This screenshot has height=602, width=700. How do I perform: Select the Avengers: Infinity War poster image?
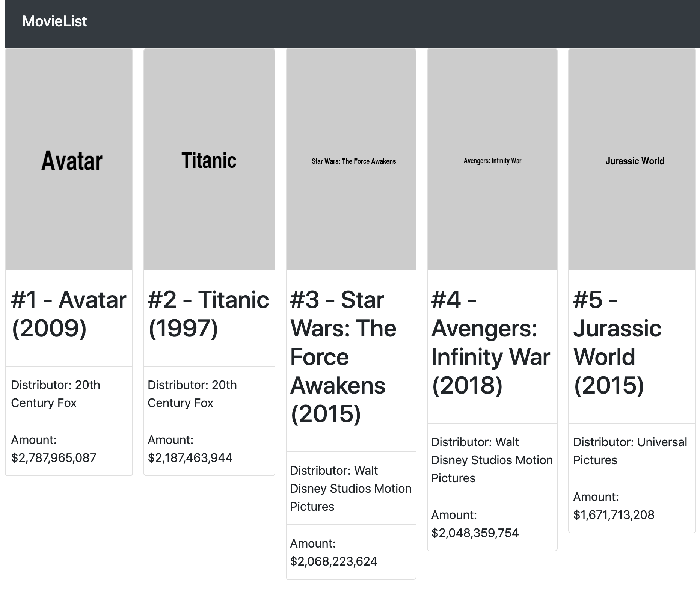[492, 159]
